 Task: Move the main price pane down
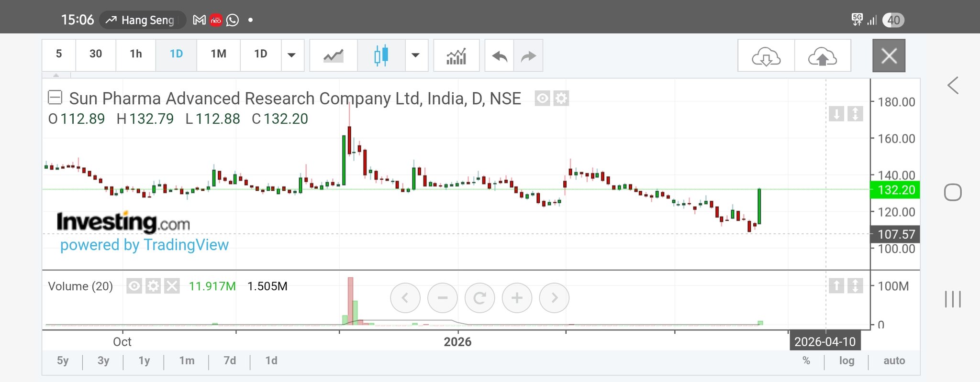[x=836, y=114]
